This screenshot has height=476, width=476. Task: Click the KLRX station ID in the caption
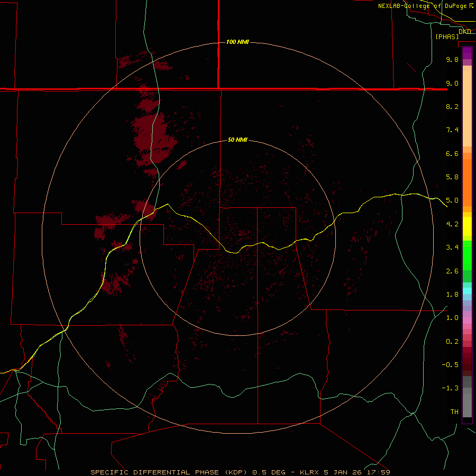pyautogui.click(x=309, y=472)
